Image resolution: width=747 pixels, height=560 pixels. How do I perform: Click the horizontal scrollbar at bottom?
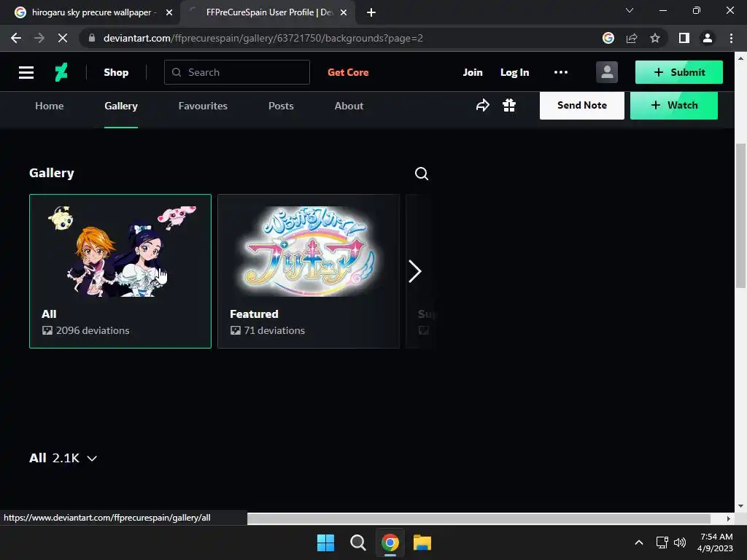point(479,518)
